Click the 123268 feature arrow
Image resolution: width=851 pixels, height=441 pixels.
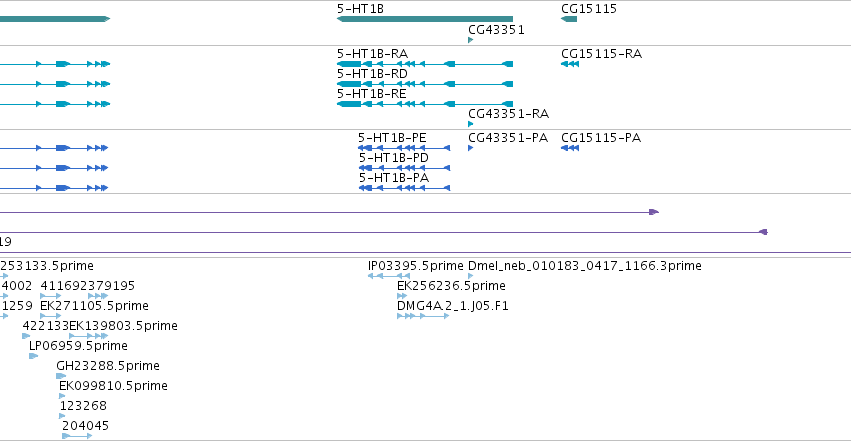pos(62,416)
